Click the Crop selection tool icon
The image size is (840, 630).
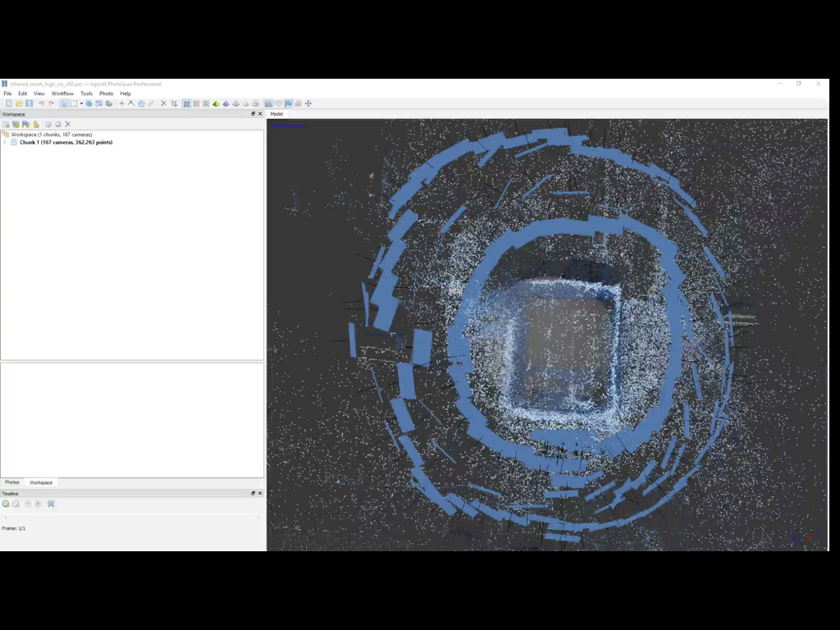(x=174, y=103)
